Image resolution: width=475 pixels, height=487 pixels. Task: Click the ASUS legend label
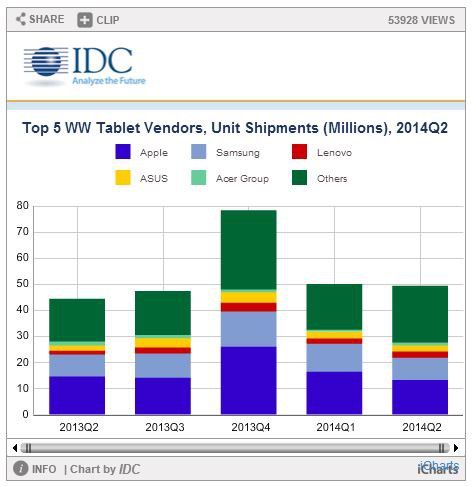tap(154, 179)
